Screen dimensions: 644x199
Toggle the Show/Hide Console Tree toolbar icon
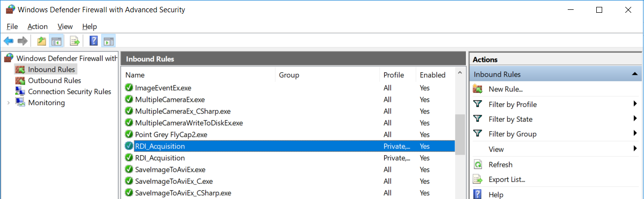click(x=57, y=41)
